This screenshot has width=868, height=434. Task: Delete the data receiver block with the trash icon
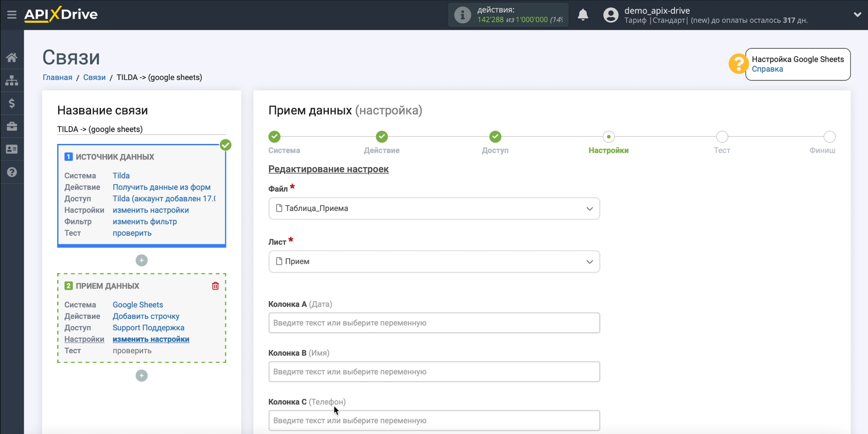pos(215,286)
